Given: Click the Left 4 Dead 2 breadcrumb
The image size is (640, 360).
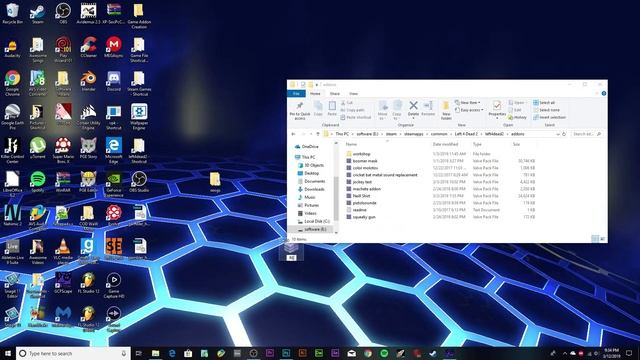Looking at the screenshot, I should [x=466, y=134].
